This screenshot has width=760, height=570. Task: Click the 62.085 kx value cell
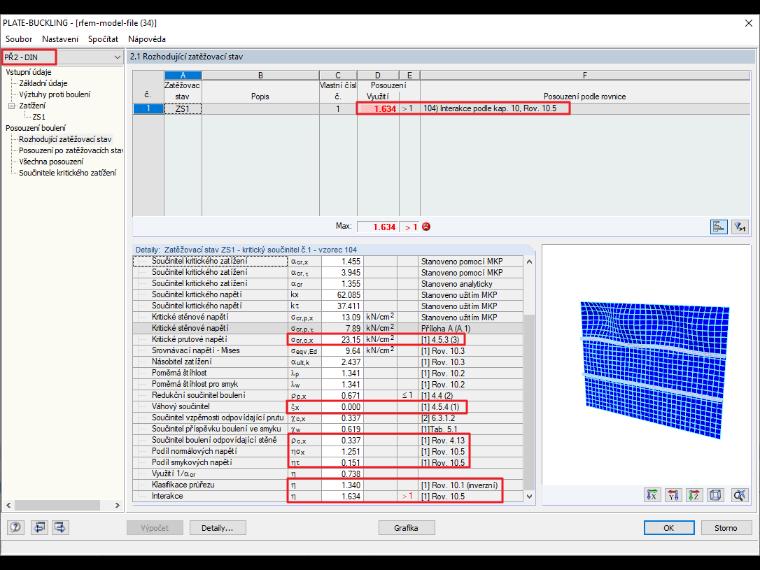(x=342, y=295)
